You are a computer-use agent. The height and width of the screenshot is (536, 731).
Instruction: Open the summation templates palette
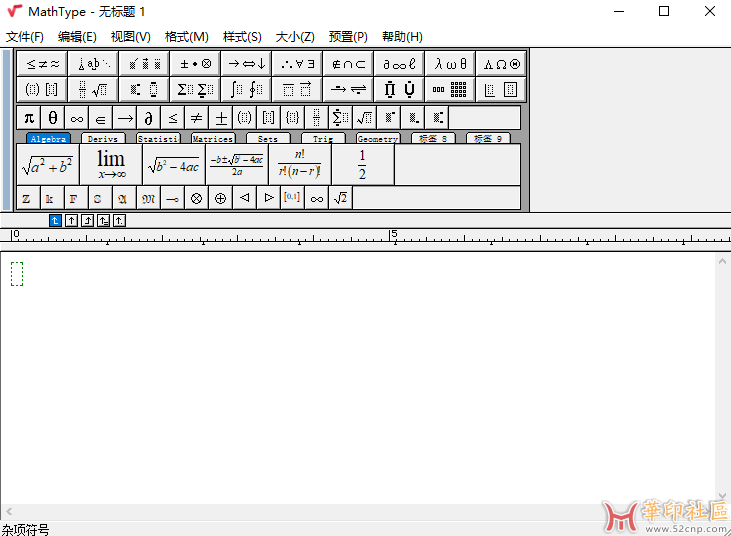(x=195, y=89)
